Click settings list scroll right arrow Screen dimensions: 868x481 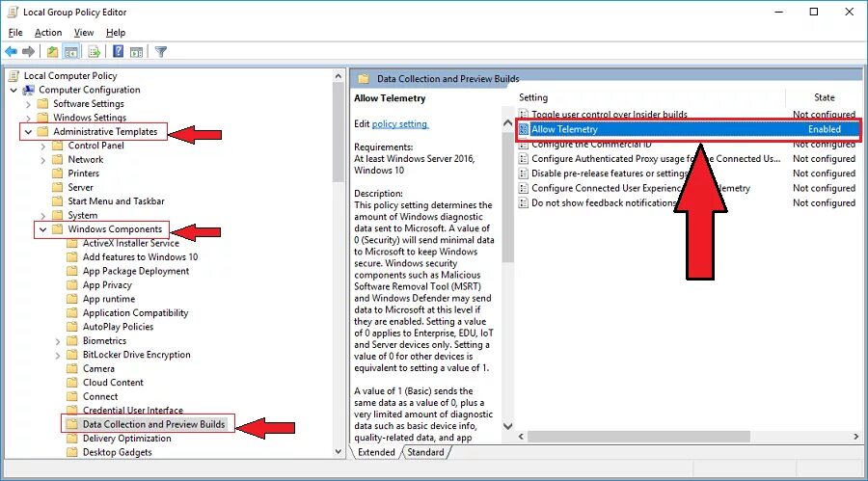[855, 437]
